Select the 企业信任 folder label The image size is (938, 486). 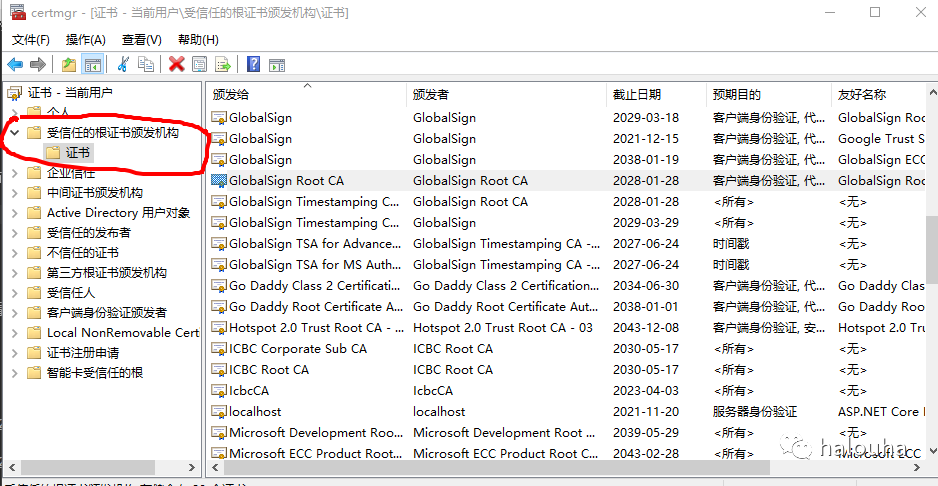point(71,174)
